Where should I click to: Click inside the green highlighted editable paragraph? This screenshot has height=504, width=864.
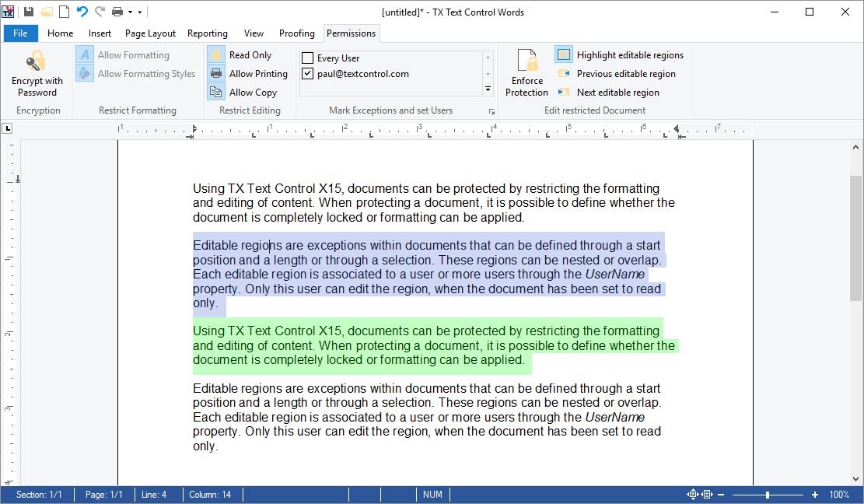(435, 346)
